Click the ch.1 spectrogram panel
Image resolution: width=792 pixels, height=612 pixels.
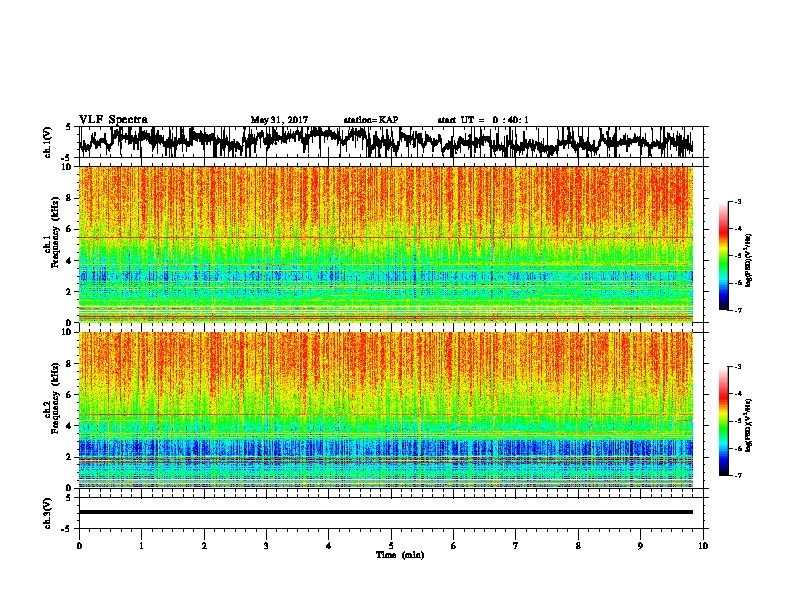(x=386, y=244)
